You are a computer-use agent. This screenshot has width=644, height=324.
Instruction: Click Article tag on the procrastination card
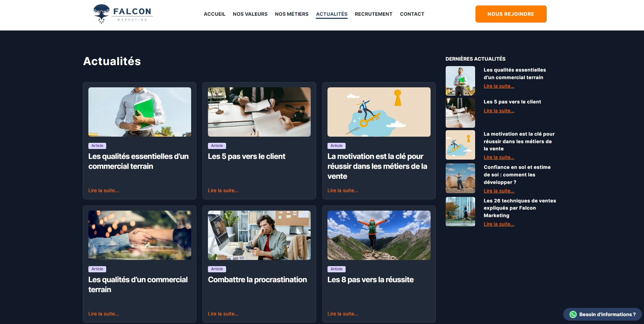[217, 269]
